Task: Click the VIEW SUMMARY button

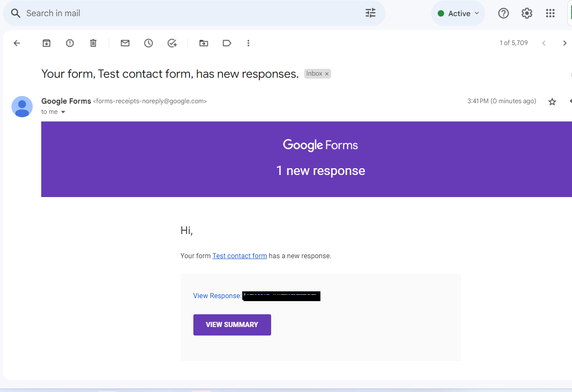Action: click(232, 325)
